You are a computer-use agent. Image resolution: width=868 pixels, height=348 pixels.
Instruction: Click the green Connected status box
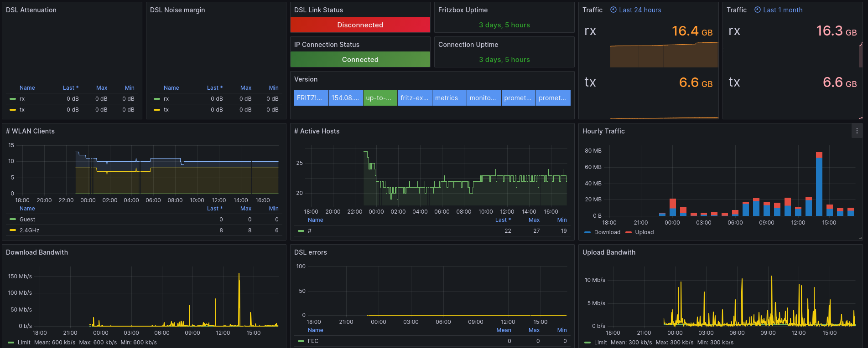(x=360, y=59)
